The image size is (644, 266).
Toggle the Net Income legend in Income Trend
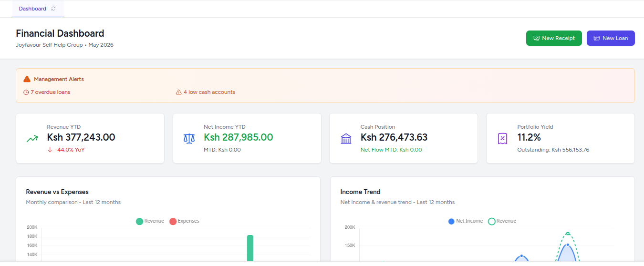click(466, 221)
